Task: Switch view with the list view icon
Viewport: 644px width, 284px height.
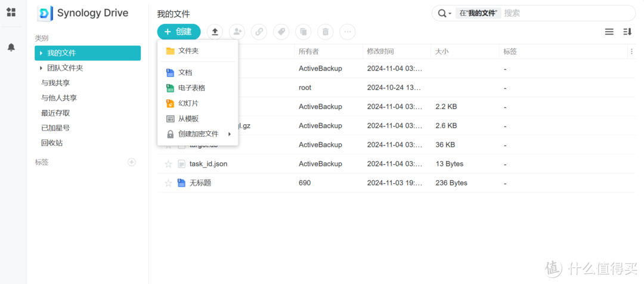Action: pos(609,32)
